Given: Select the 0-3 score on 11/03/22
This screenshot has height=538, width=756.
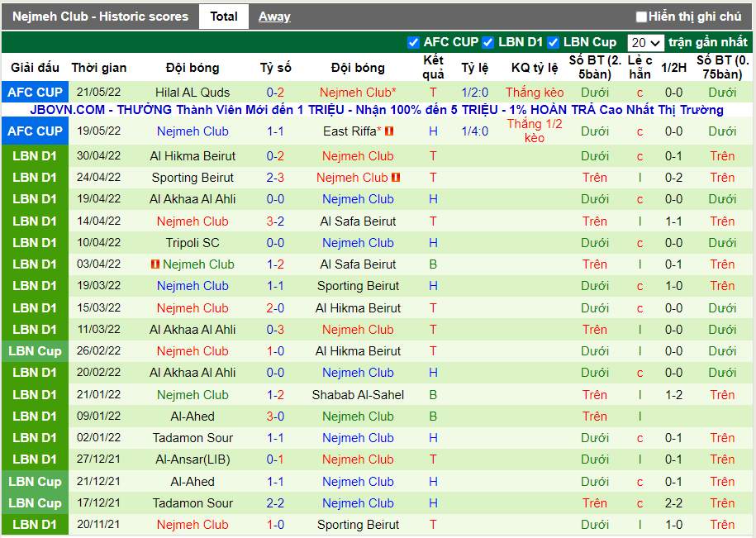Looking at the screenshot, I should pos(275,330).
